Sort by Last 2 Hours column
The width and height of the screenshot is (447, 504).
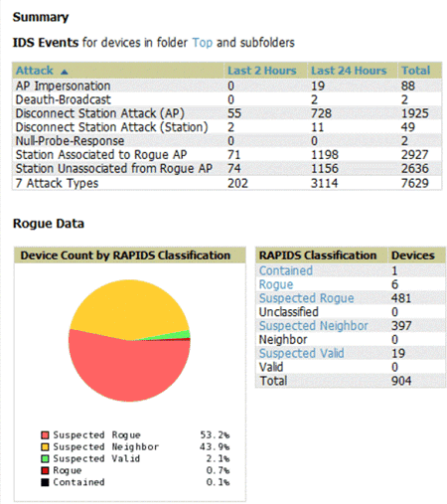click(262, 71)
